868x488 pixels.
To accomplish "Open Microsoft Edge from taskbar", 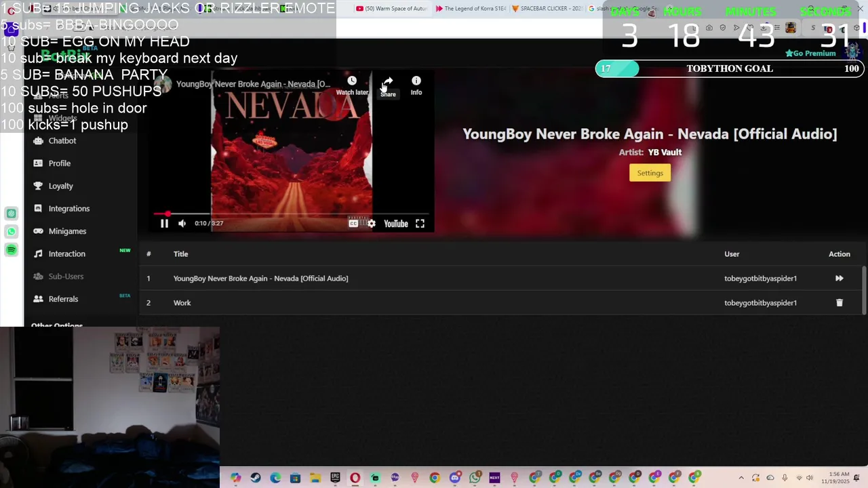I will [x=275, y=478].
